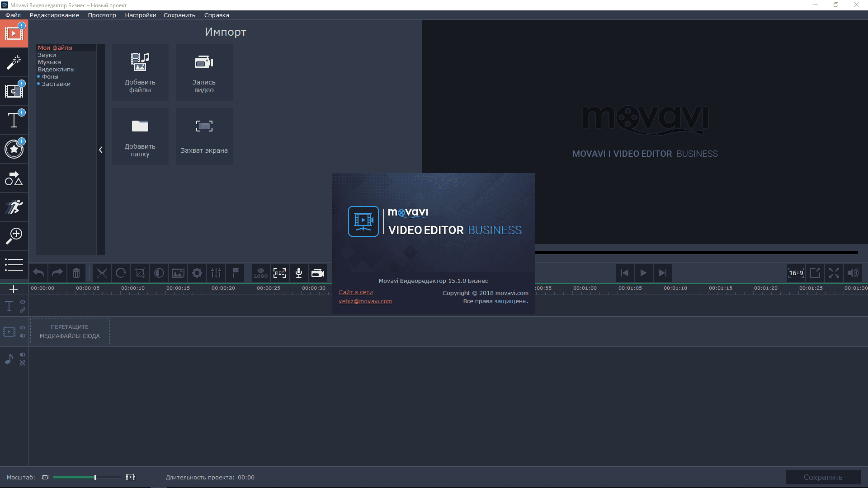868x488 pixels.
Task: Toggle titles track visibility eye icon
Action: point(23,302)
